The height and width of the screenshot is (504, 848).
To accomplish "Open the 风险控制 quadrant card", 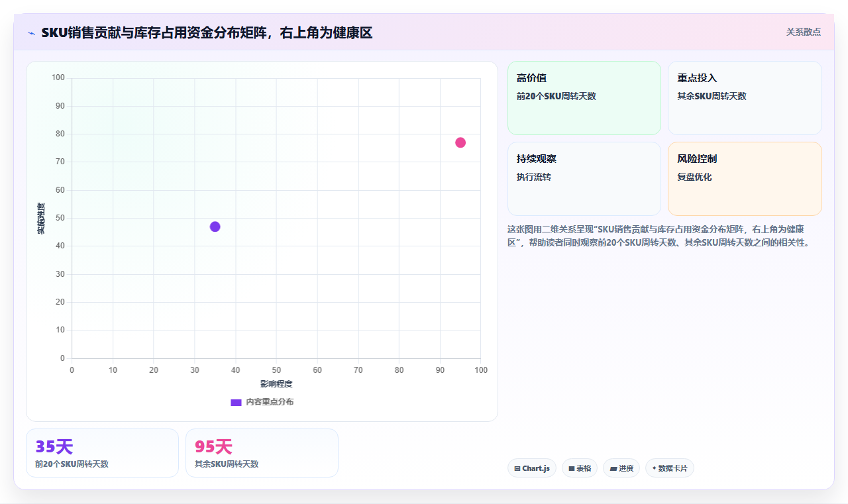I will point(745,179).
